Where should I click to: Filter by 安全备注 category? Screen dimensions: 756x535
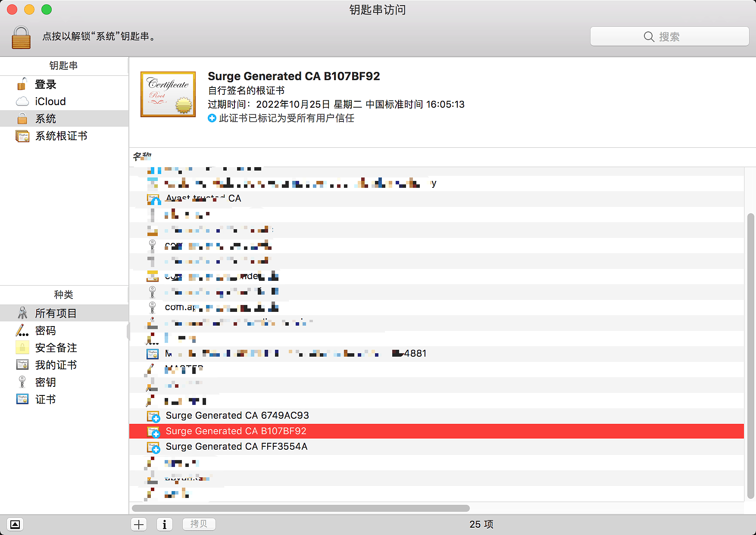tap(56, 348)
